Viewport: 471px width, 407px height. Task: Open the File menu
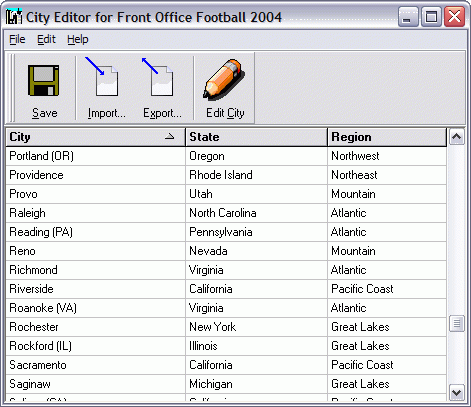[17, 39]
